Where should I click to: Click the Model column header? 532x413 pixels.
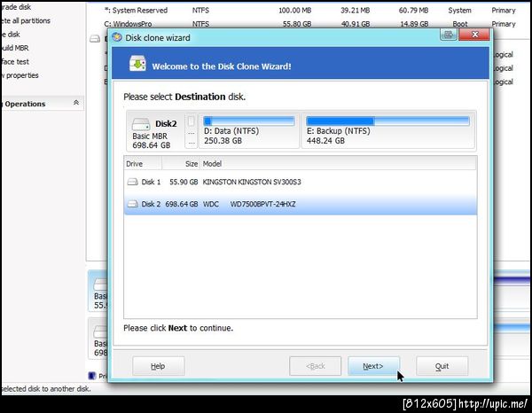point(339,164)
